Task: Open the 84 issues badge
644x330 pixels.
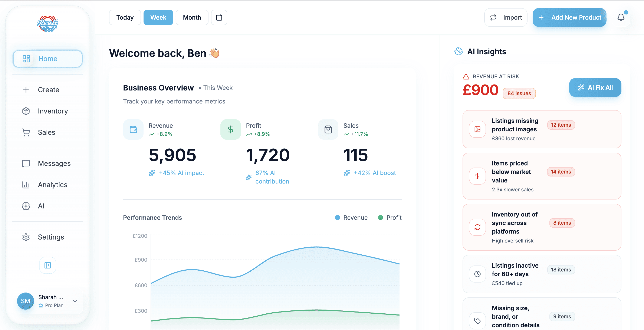Action: pos(519,93)
